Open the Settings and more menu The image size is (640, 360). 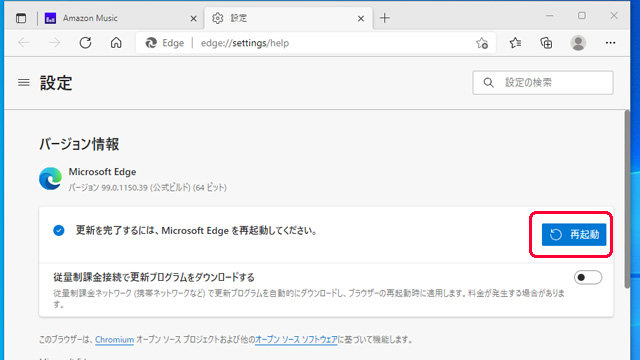pyautogui.click(x=610, y=42)
